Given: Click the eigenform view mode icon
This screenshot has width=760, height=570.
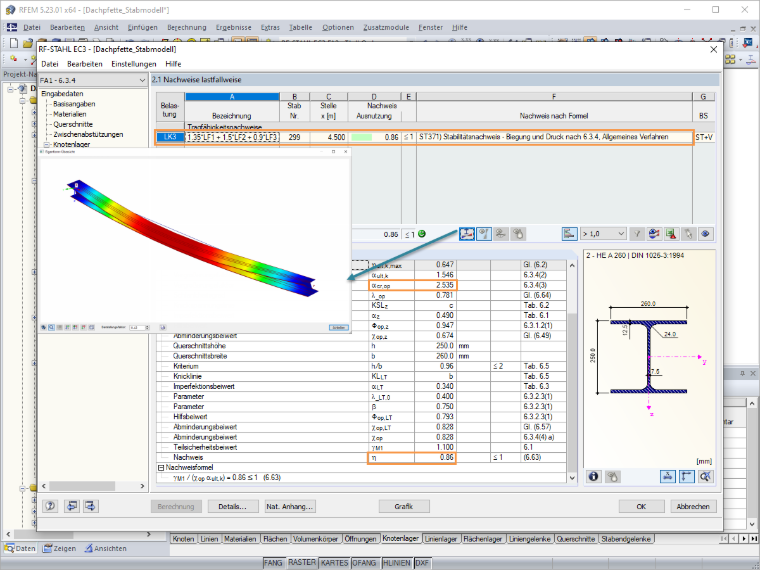Looking at the screenshot, I should point(483,234).
